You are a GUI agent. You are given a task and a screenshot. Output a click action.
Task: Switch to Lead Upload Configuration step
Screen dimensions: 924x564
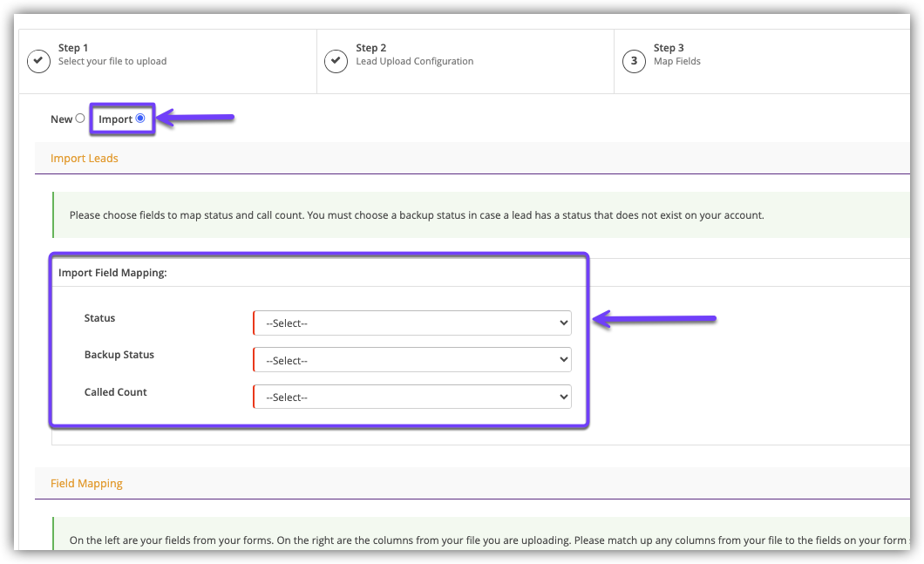414,62
